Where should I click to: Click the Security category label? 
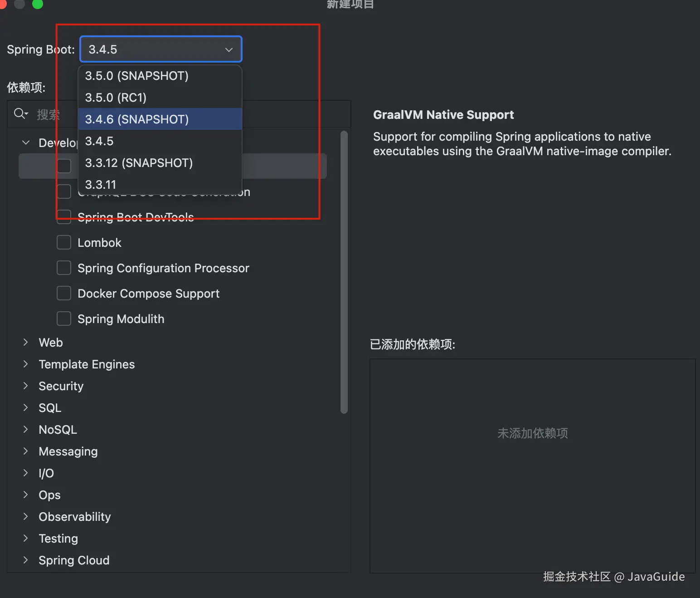coord(61,386)
